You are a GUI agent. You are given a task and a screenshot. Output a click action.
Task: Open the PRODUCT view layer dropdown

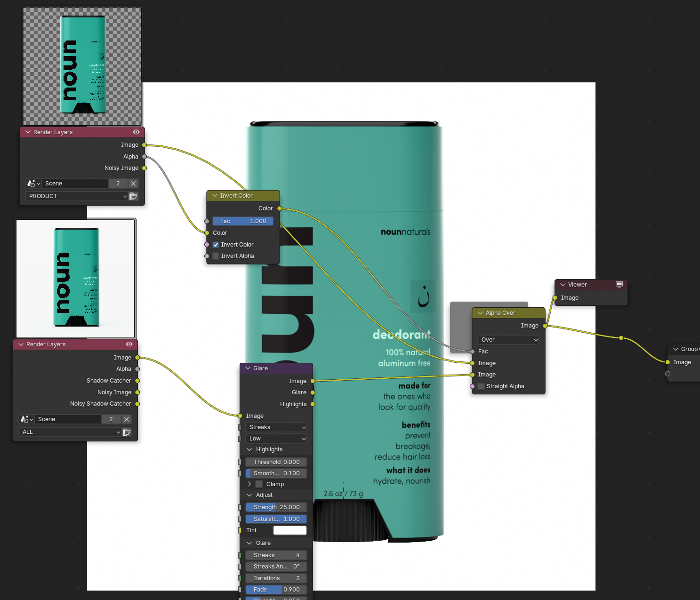click(x=76, y=196)
